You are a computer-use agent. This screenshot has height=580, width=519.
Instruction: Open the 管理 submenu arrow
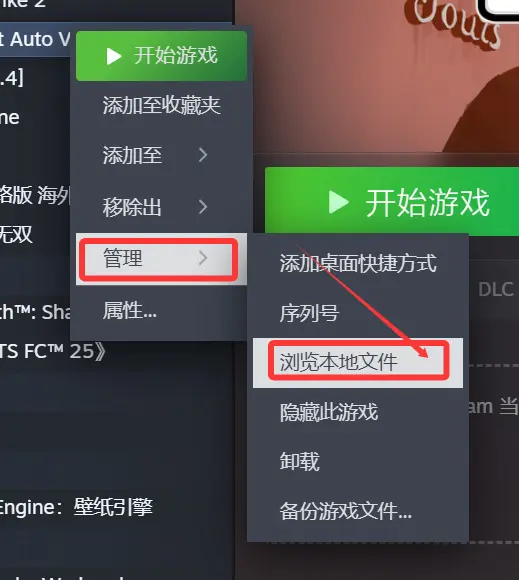[203, 258]
